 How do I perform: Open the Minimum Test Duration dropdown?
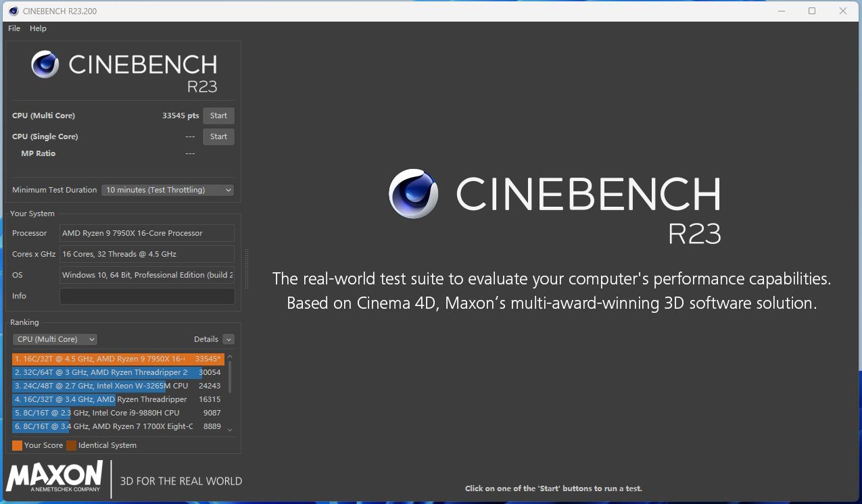168,190
